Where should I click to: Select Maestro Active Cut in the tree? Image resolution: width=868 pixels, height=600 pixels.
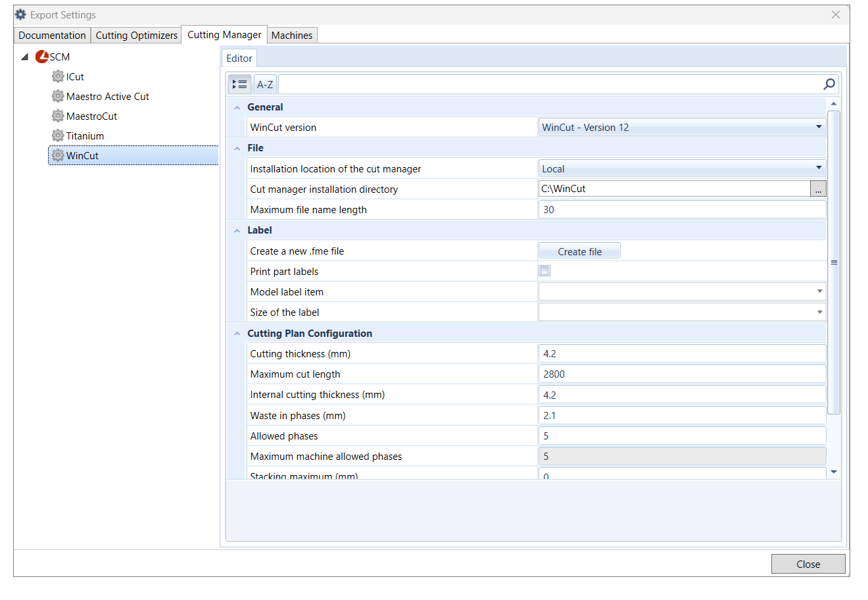(108, 96)
